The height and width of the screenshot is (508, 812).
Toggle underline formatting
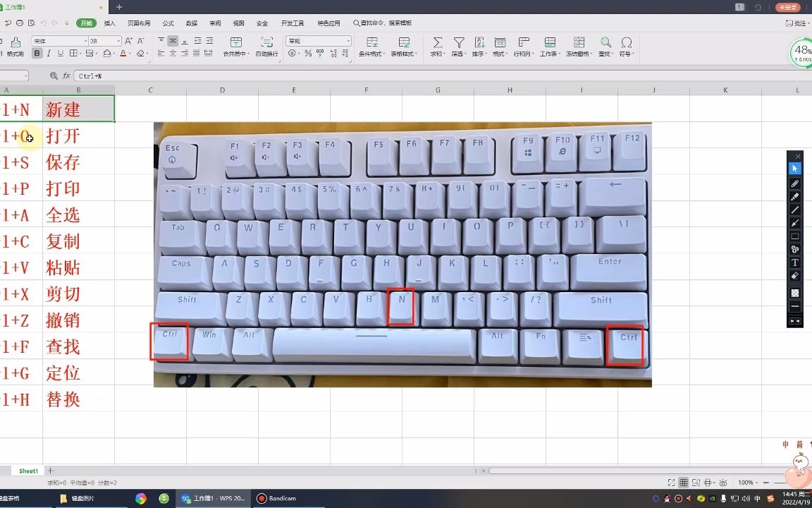[59, 52]
